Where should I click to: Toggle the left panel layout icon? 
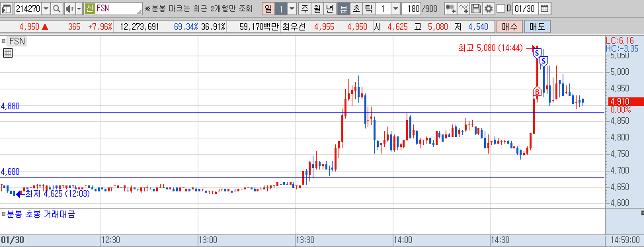coord(7,8)
